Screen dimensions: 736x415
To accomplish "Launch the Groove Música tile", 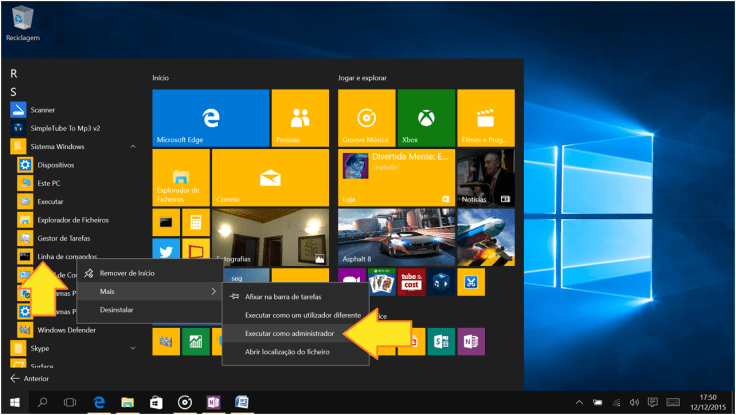I will [367, 118].
